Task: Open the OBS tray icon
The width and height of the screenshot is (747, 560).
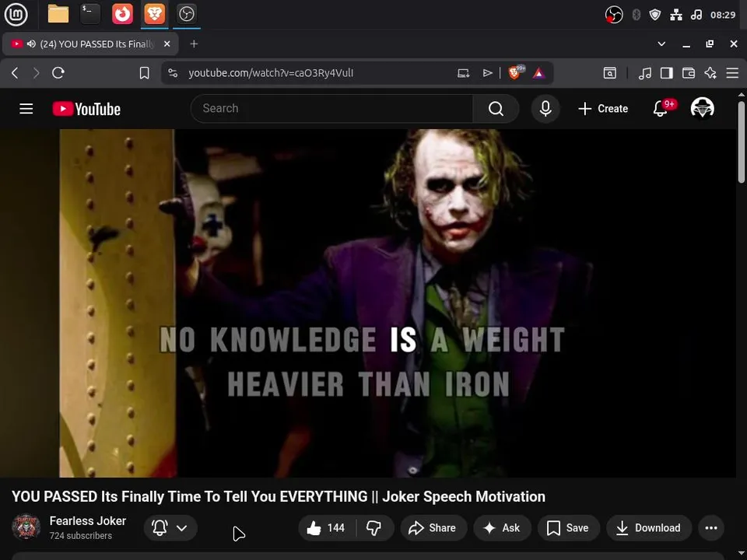Action: click(x=614, y=15)
